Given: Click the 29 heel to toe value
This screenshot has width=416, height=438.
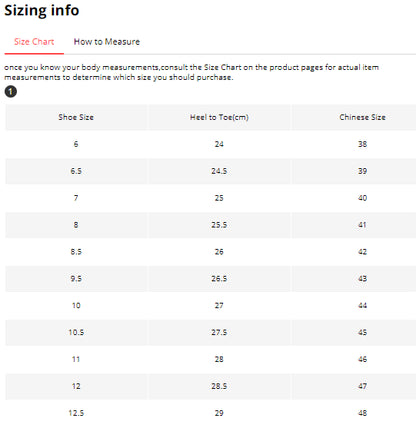Looking at the screenshot, I should coord(219,413).
